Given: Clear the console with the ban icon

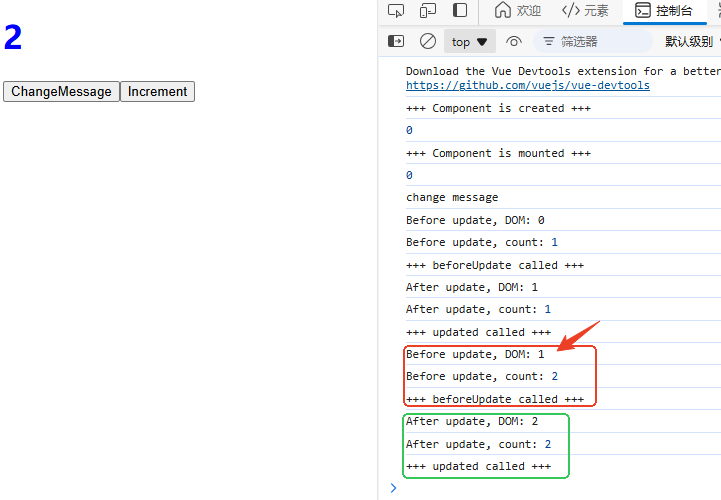Looking at the screenshot, I should [x=428, y=41].
